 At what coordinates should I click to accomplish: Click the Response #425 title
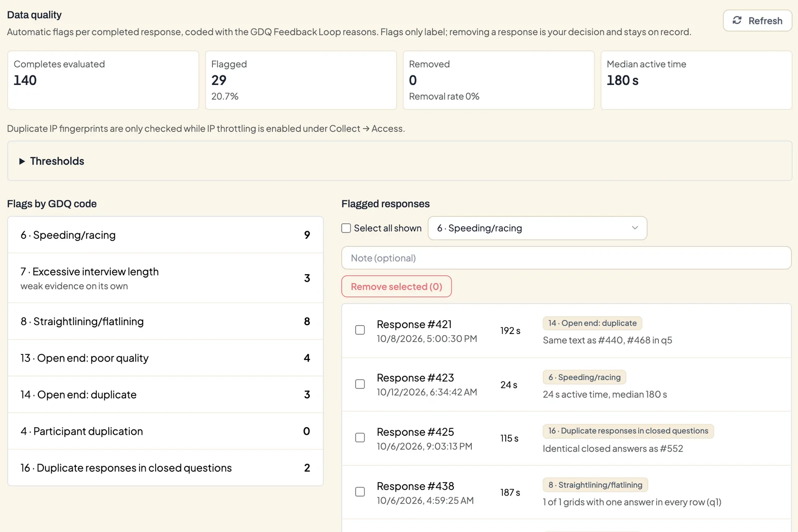click(415, 432)
